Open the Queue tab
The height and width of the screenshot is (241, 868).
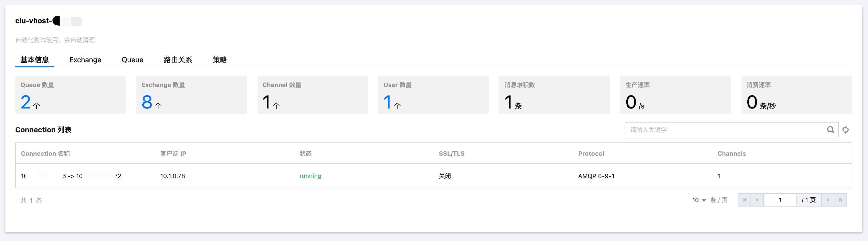pos(132,60)
